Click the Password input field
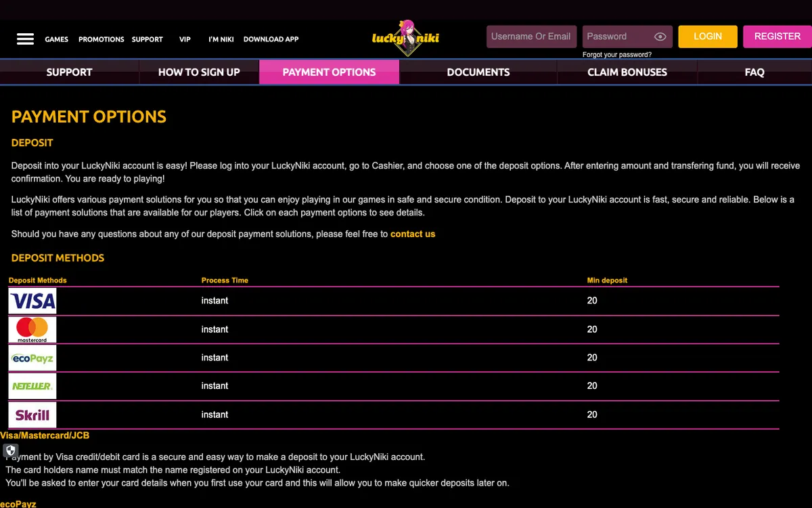812x508 pixels. pos(627,37)
